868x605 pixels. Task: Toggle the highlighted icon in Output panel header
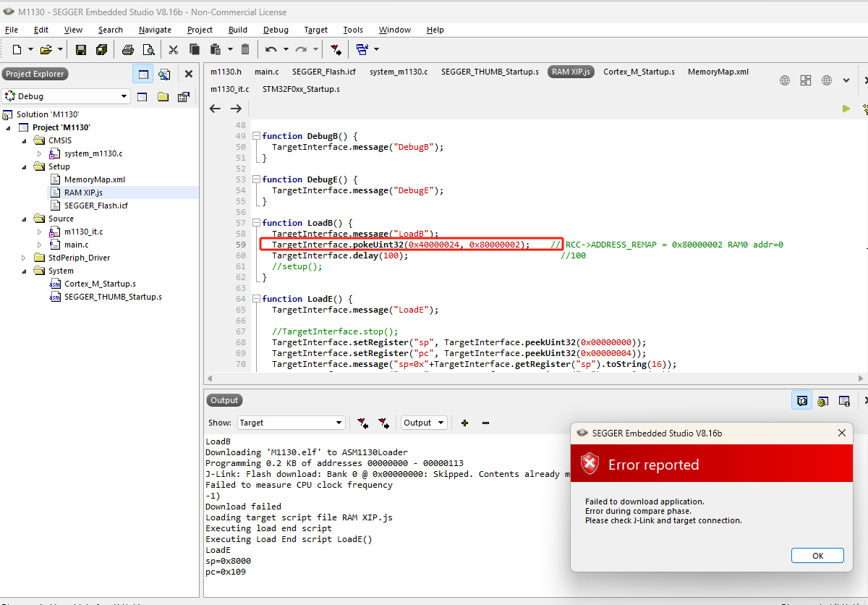801,400
